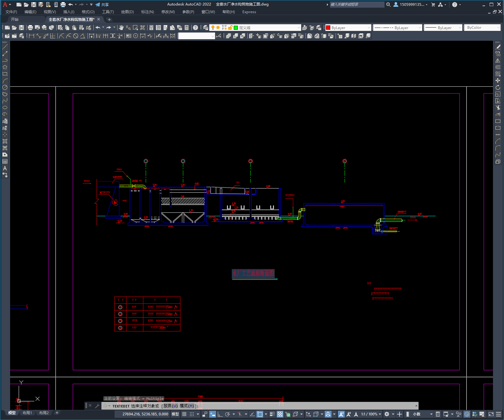Open the Layer Properties Manager icon
504x420 pixels.
pyautogui.click(x=206, y=28)
